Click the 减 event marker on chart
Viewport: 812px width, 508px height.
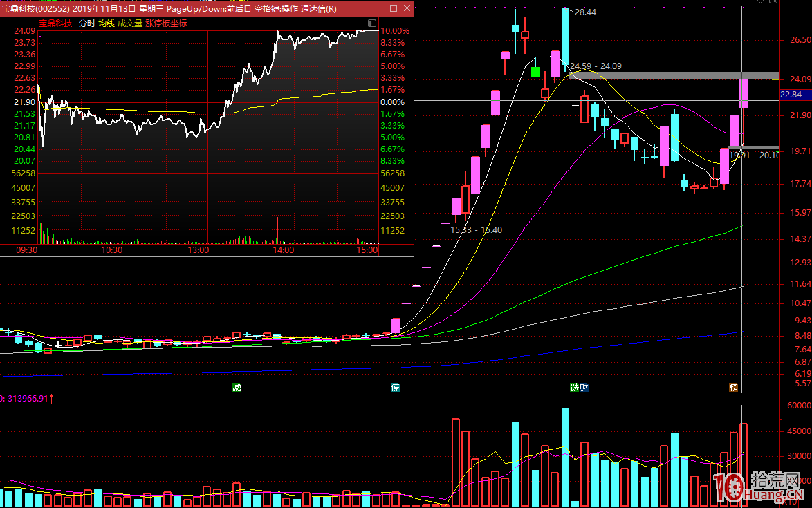coord(237,388)
